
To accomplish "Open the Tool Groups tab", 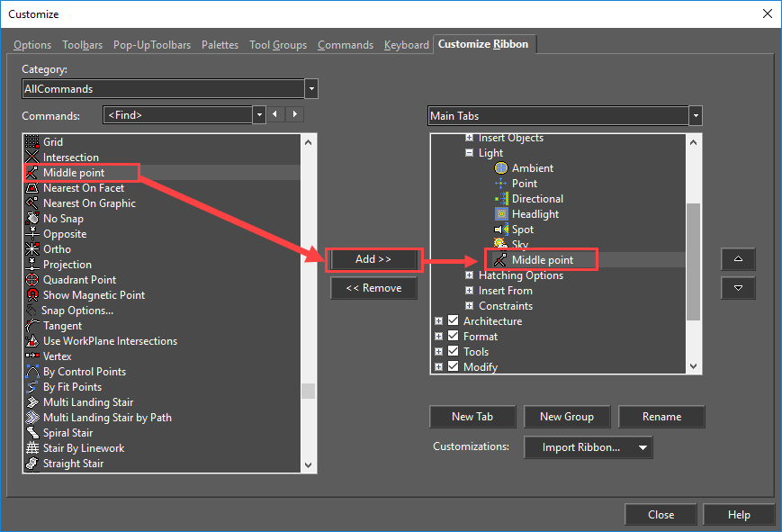I will (278, 45).
